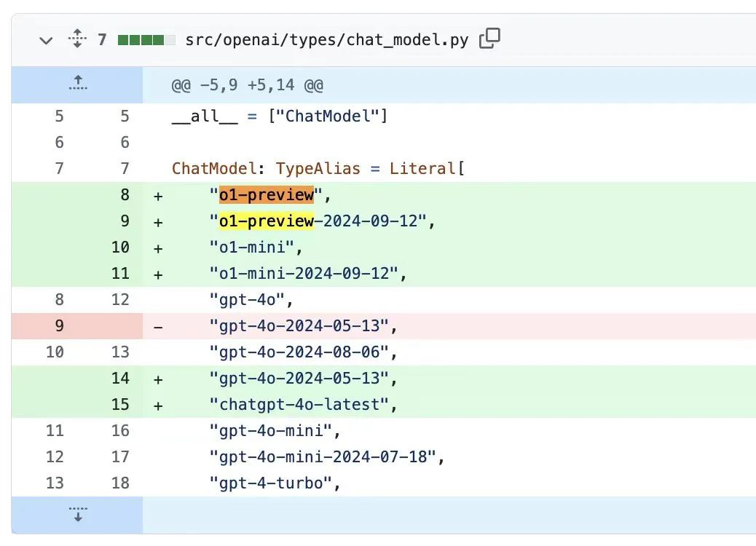Click the yellow highlighted o1-preview match
The height and width of the screenshot is (546, 756).
[266, 221]
